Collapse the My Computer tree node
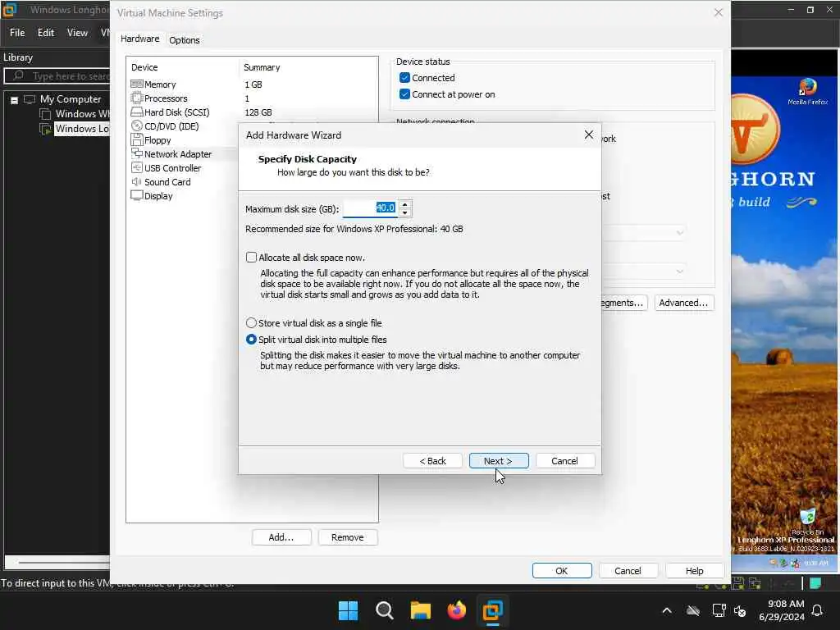The height and width of the screenshot is (630, 840). (15, 100)
